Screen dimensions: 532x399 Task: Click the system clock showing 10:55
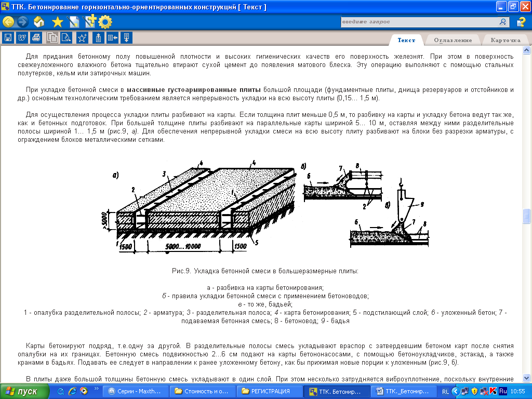(518, 391)
